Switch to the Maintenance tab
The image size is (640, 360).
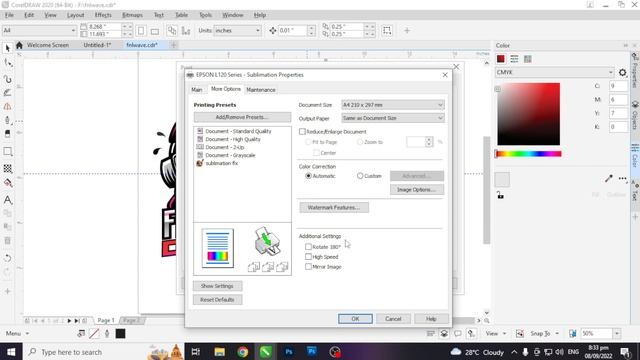[261, 90]
